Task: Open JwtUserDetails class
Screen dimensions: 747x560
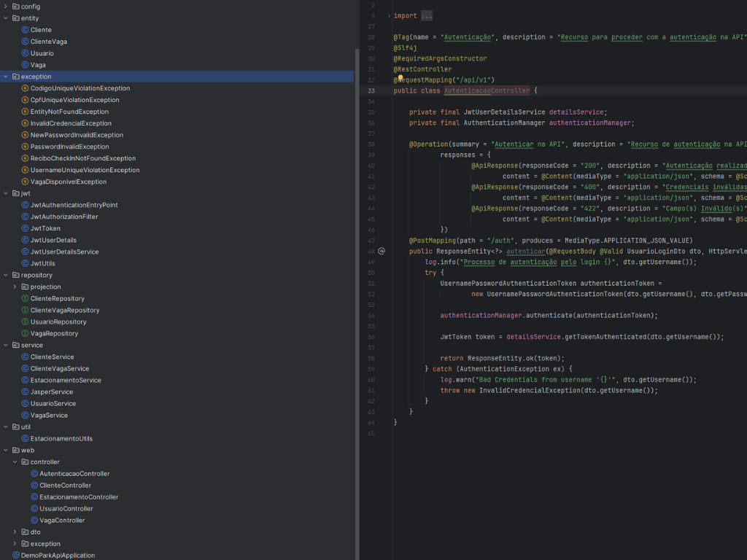Action: click(53, 240)
